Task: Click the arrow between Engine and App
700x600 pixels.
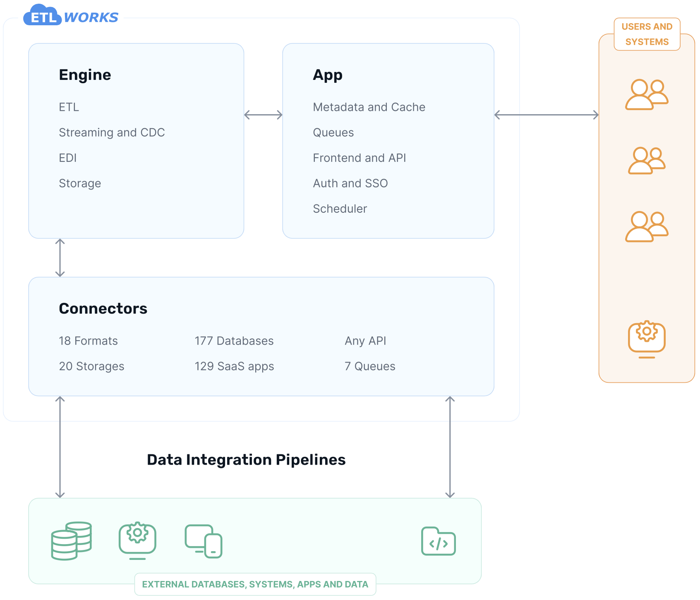Action: (x=262, y=114)
